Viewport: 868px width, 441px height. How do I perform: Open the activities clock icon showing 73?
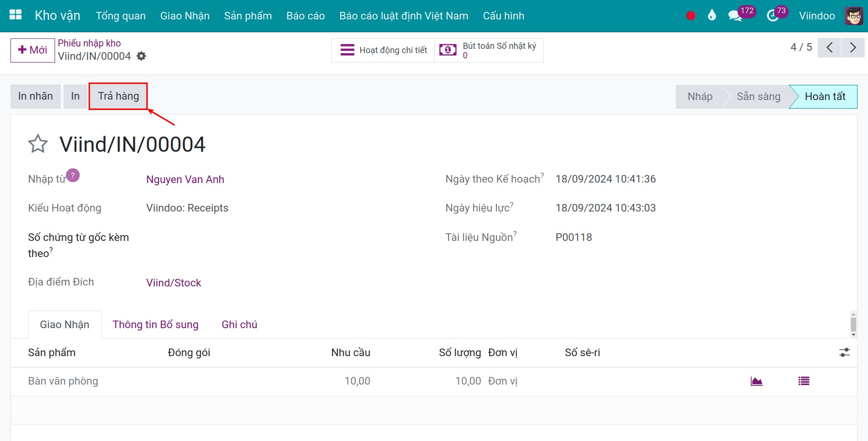[773, 16]
